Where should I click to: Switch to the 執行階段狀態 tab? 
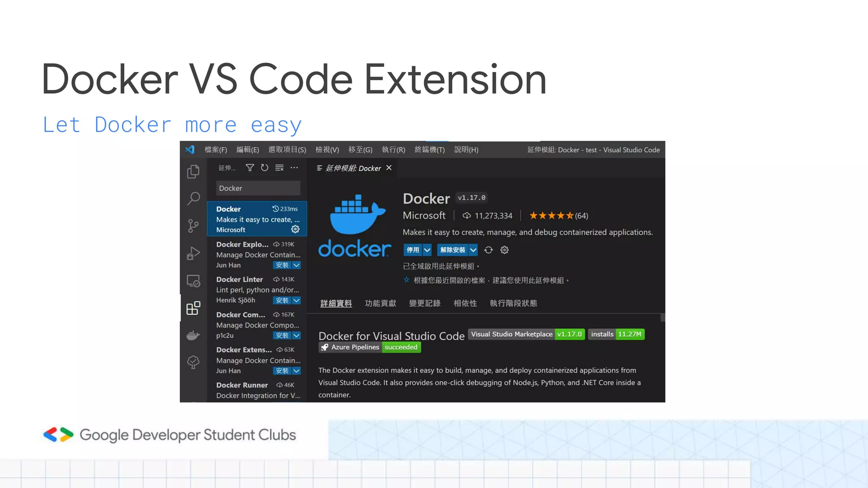pos(513,303)
